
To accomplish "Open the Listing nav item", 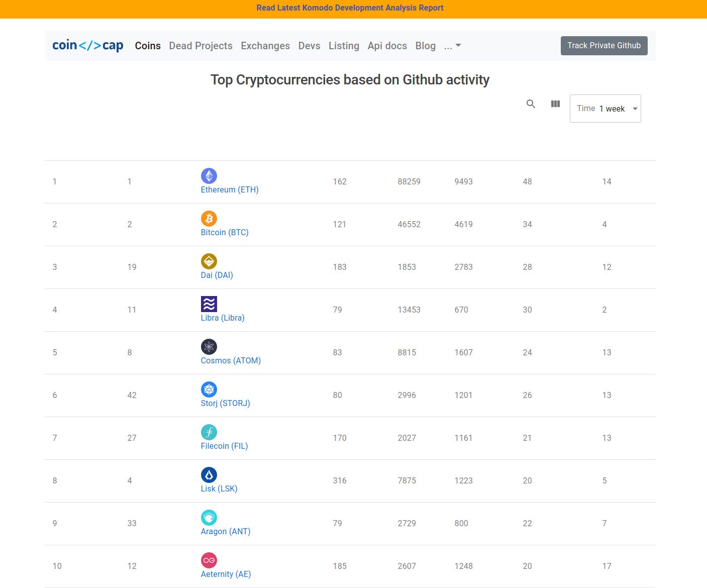I will click(x=344, y=46).
